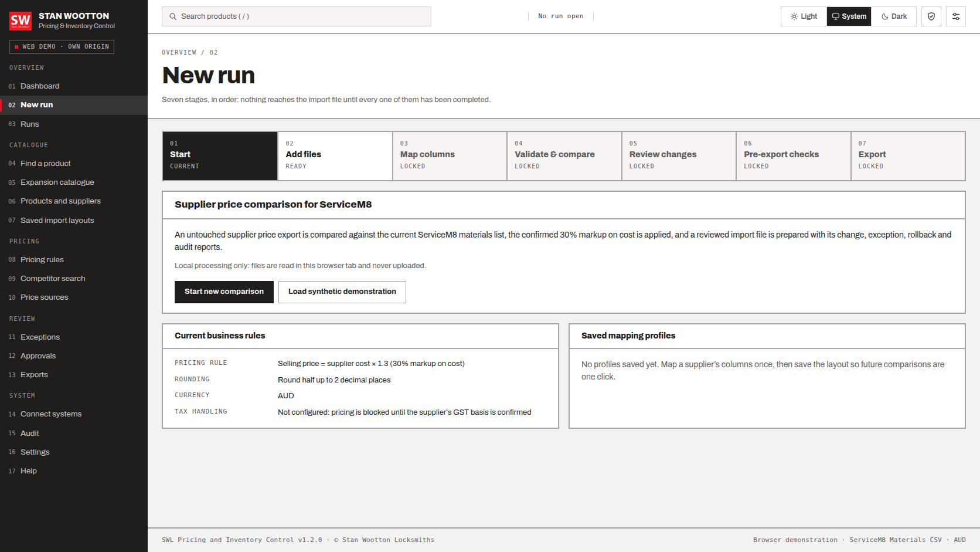
Task: Click Load synthetic demonstration button
Action: coord(342,292)
